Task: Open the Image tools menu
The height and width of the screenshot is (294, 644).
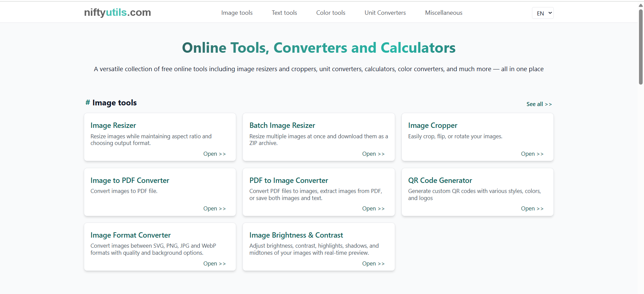Action: click(236, 13)
